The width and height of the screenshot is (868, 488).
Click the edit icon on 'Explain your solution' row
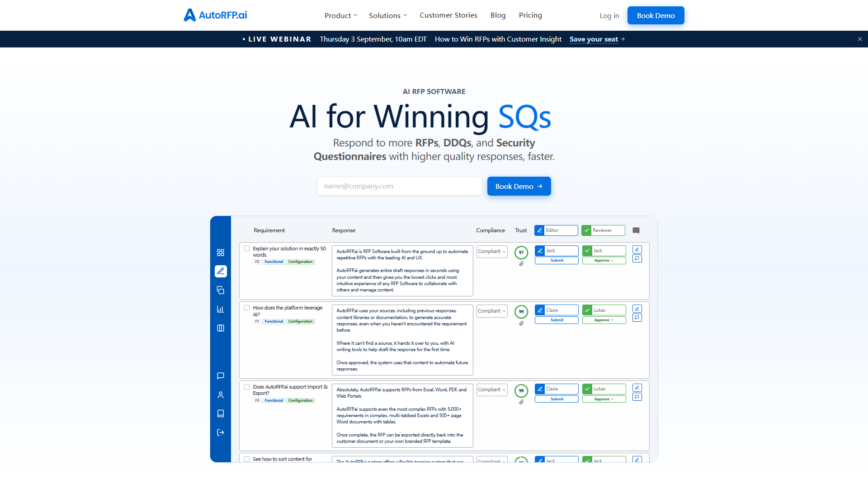tap(637, 249)
